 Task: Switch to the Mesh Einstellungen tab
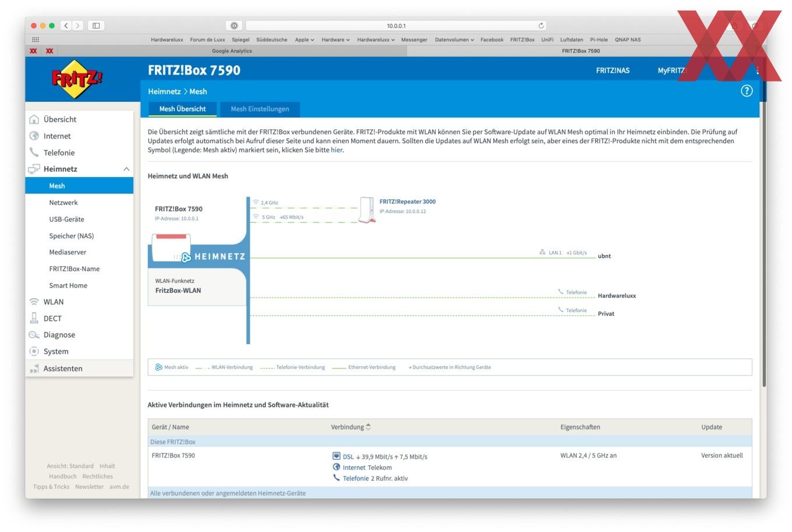click(260, 109)
